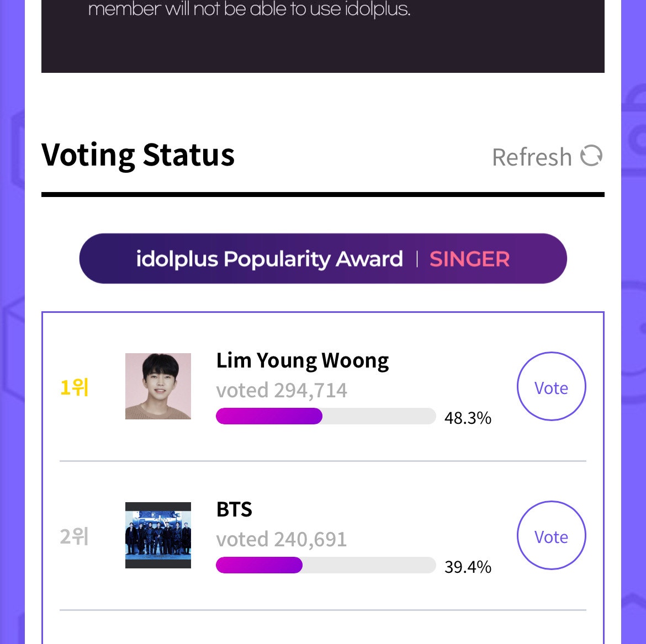The width and height of the screenshot is (646, 644).
Task: Click Lim Young Woong's 48.3% progress bar
Action: [326, 416]
